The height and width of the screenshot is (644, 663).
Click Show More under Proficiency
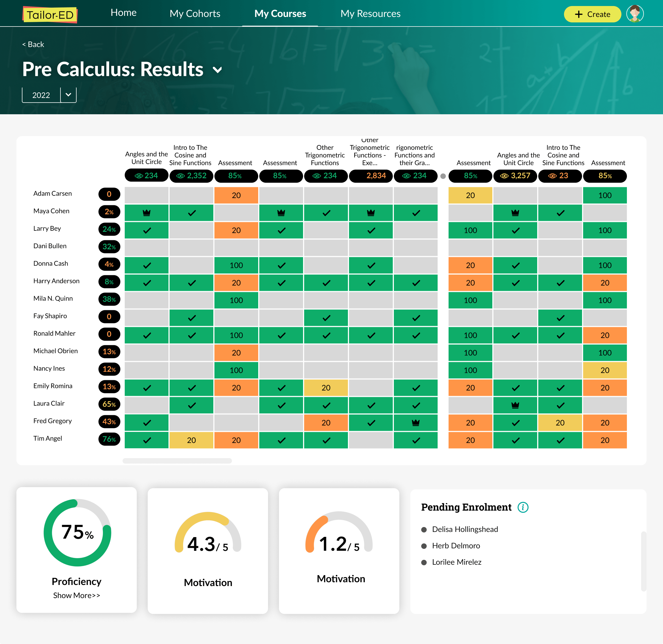click(77, 595)
